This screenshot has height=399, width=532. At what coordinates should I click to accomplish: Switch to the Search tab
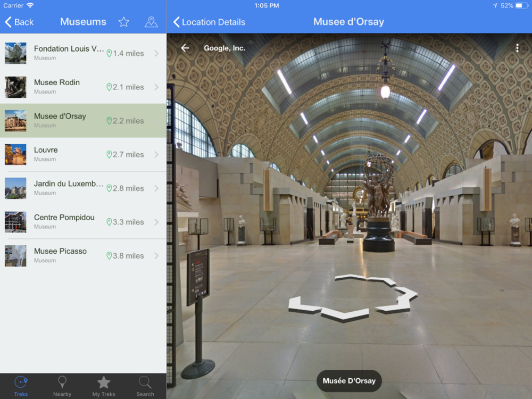(x=145, y=386)
